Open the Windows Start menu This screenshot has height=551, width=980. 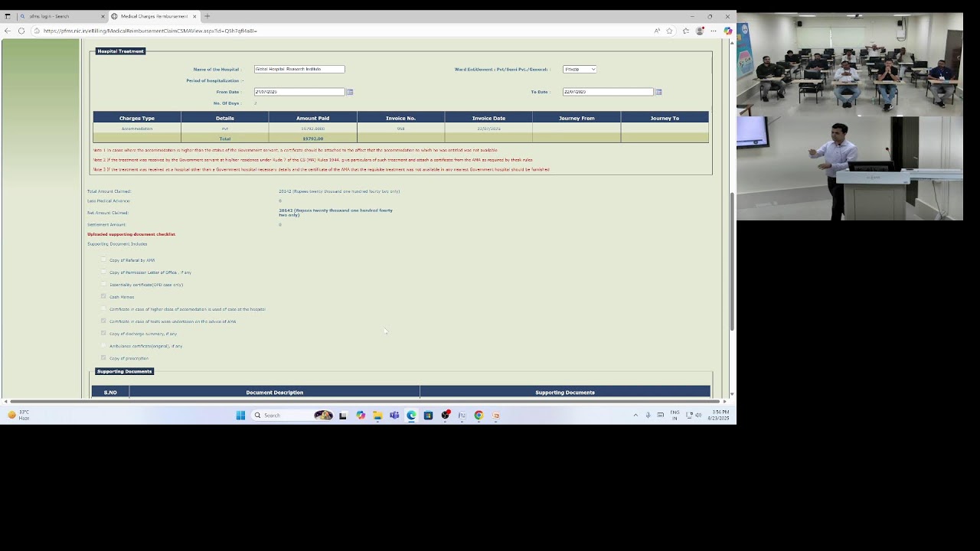coord(240,416)
